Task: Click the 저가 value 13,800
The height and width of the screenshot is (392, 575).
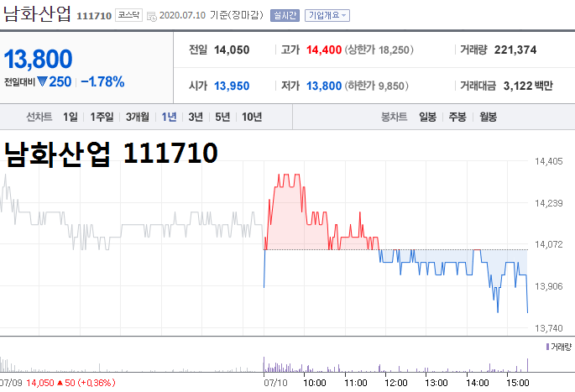Action: (x=324, y=86)
